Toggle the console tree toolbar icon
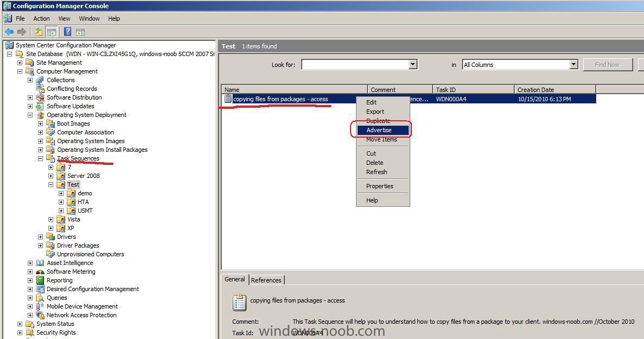Viewport: 644px width, 339px height. click(x=51, y=32)
